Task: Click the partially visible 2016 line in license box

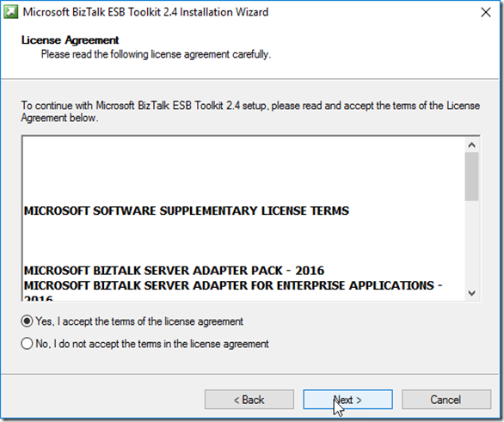Action: (38, 297)
